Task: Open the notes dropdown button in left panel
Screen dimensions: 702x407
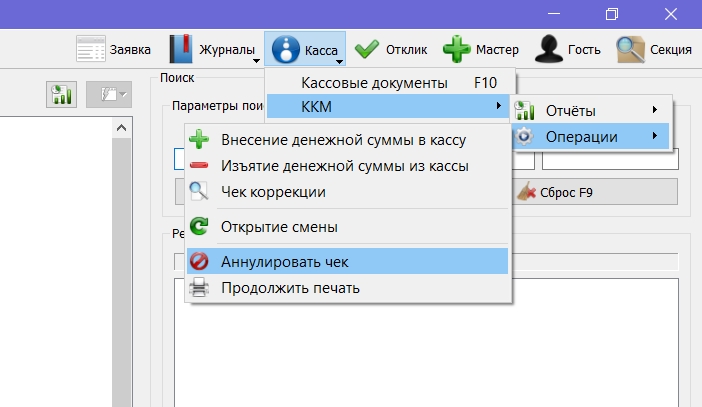Action: (x=109, y=94)
